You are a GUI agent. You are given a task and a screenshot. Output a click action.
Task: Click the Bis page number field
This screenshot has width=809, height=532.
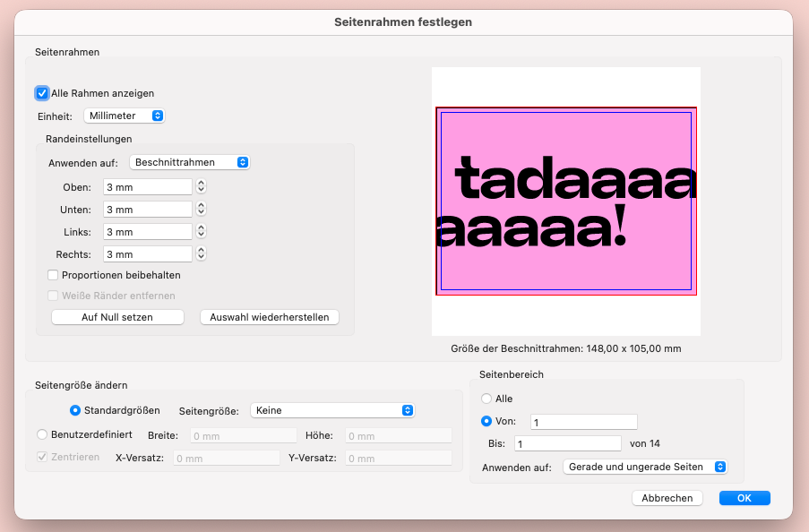pos(567,443)
